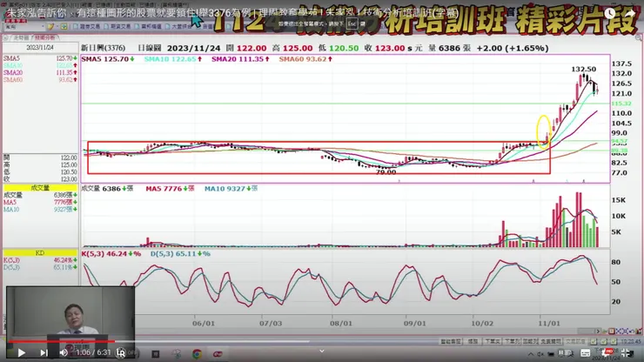Screen dimensions: 644x362
Task: Turn on subtitles with the captions icon
Action: tap(586, 353)
